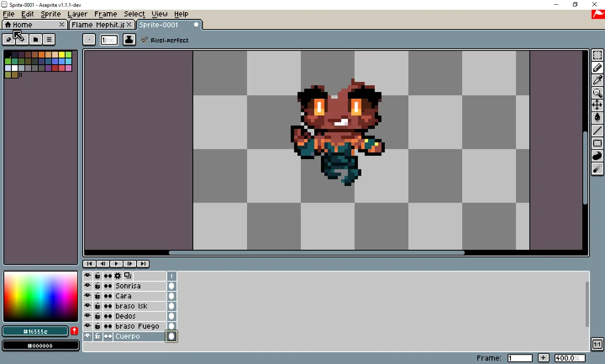Select the cel of Cara layer
Image resolution: width=605 pixels, height=364 pixels.
(172, 296)
